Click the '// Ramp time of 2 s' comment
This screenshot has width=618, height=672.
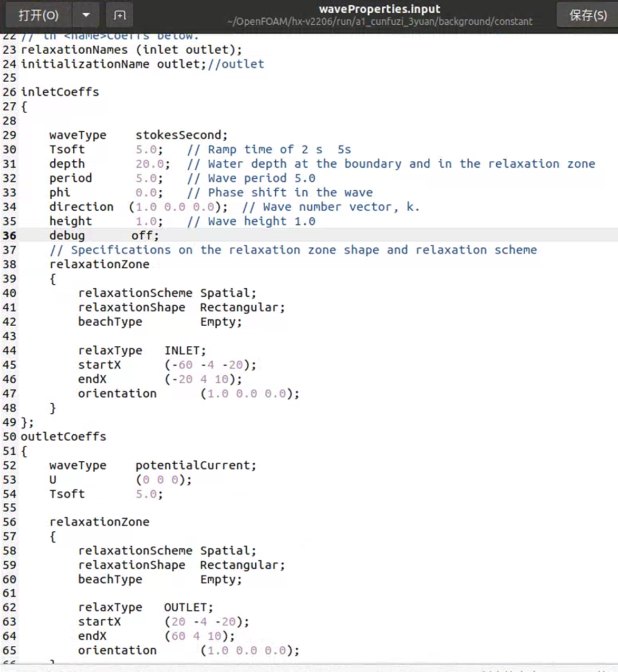click(x=255, y=149)
